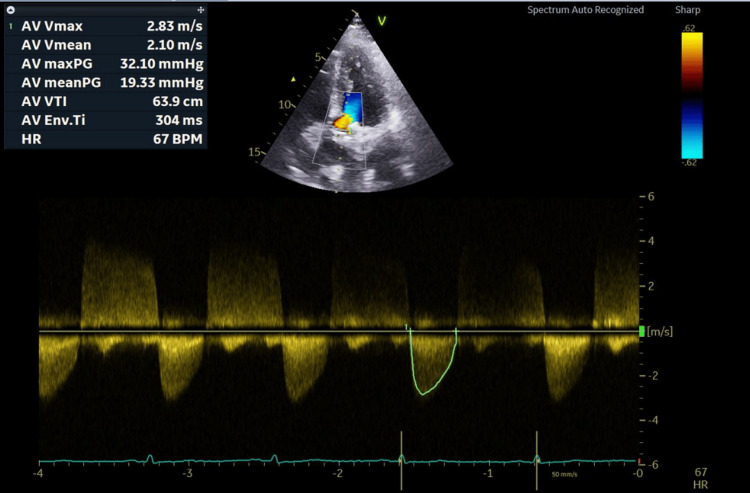750x493 pixels.
Task: Click the move handle on the measurement panel
Action: [x=201, y=10]
